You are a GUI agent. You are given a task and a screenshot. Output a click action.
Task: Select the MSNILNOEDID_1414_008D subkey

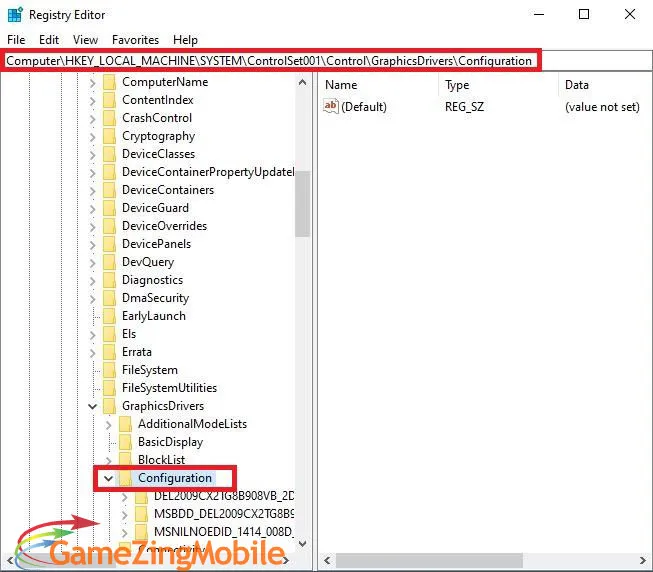point(224,532)
